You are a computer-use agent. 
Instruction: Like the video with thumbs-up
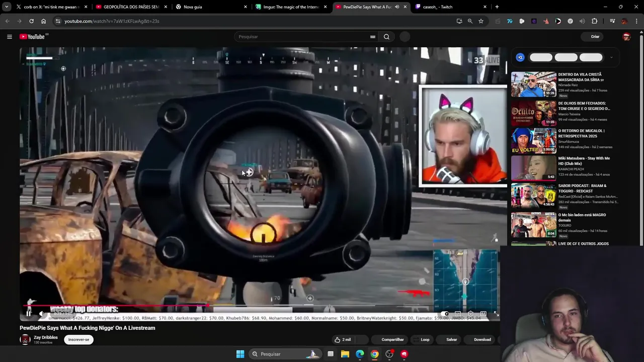tap(343, 339)
